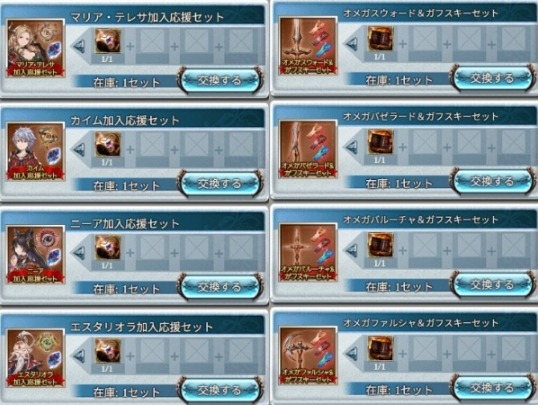Click left arrow in オメガスウォード set row
Viewport: 538px width, 406px height.
coord(351,44)
